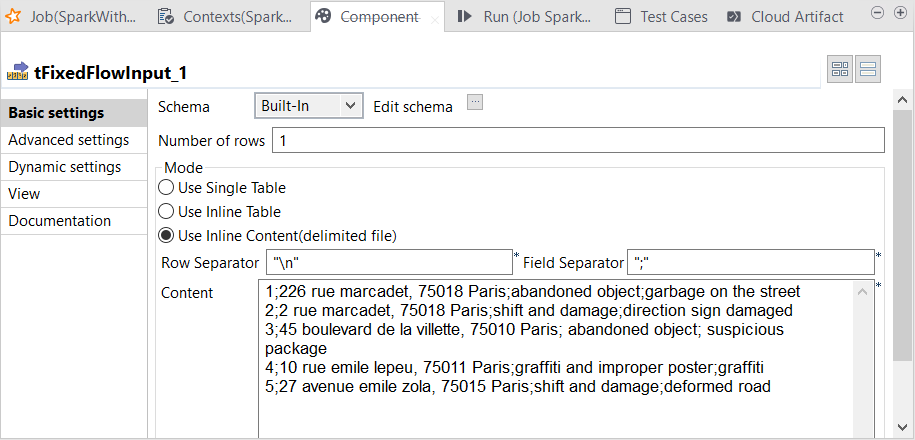Go to Dynamic settings section
This screenshot has height=440, width=915.
(65, 167)
